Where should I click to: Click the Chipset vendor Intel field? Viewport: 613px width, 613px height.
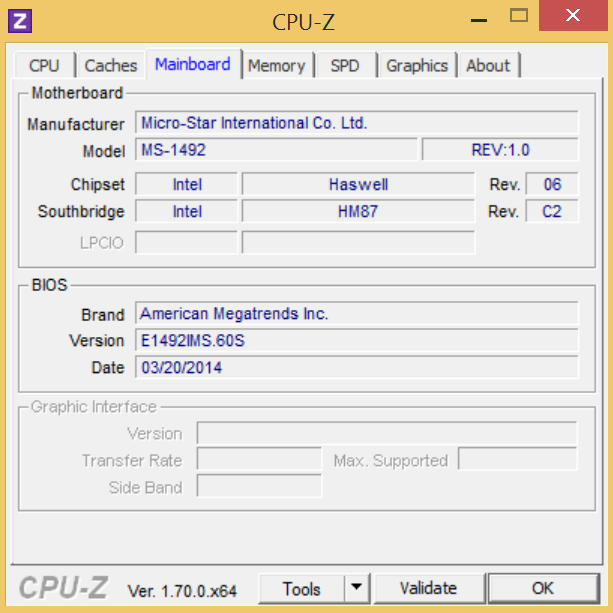(186, 184)
